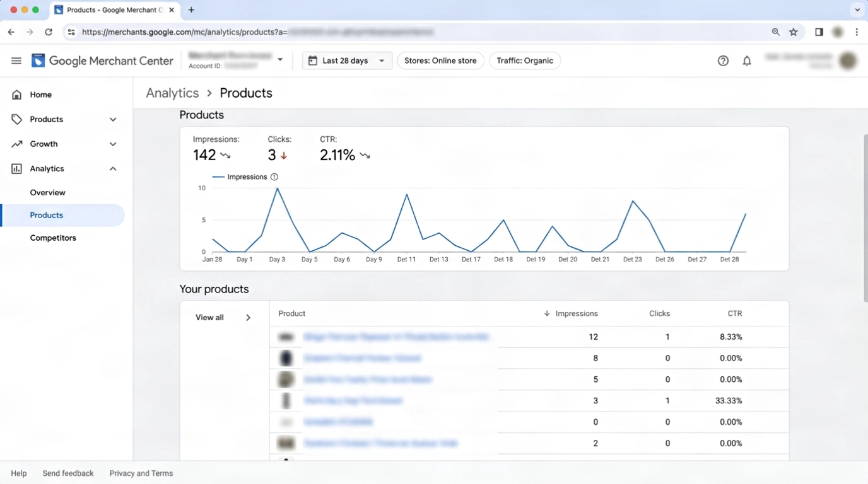Click the Traffic: Organic filter chip

pos(525,60)
